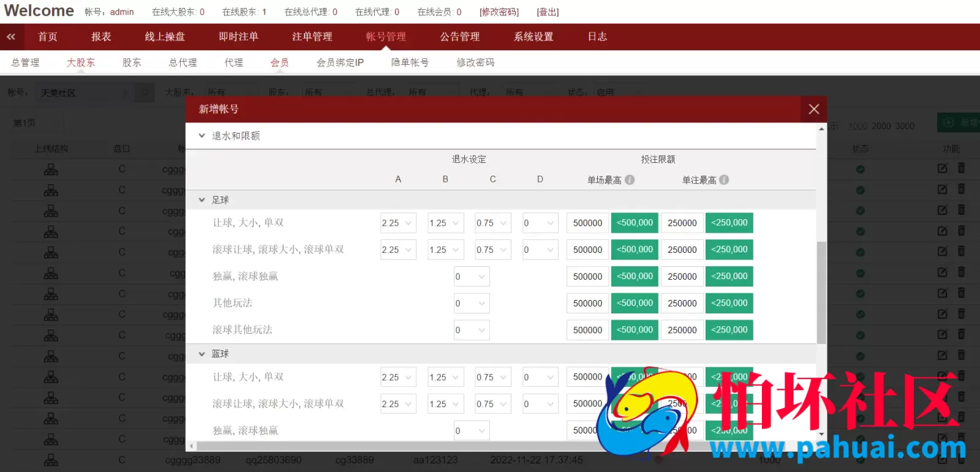
Task: Select 3000 page size option
Action: (905, 126)
